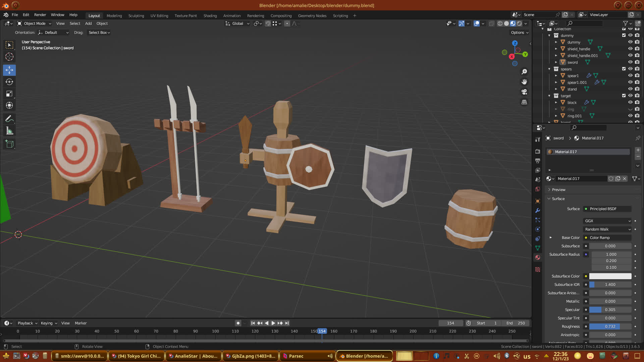
Task: Expand the Preview panel
Action: [x=558, y=190]
